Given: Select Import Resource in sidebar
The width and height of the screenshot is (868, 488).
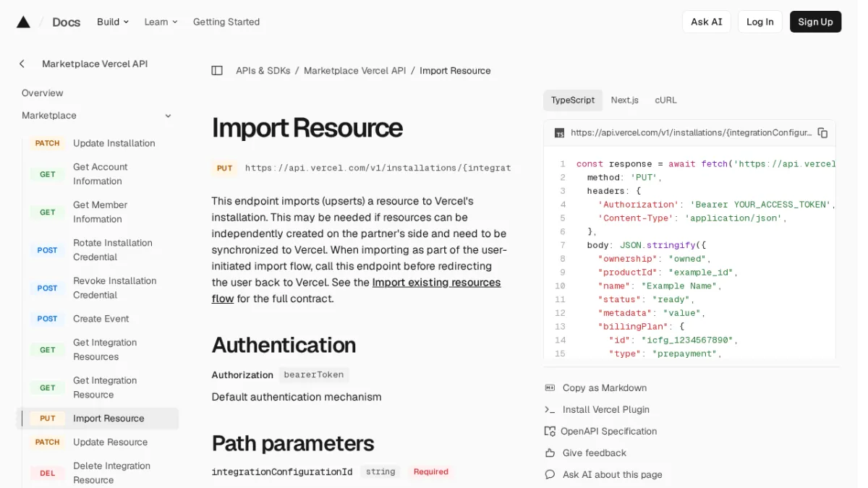Looking at the screenshot, I should [x=98, y=419].
